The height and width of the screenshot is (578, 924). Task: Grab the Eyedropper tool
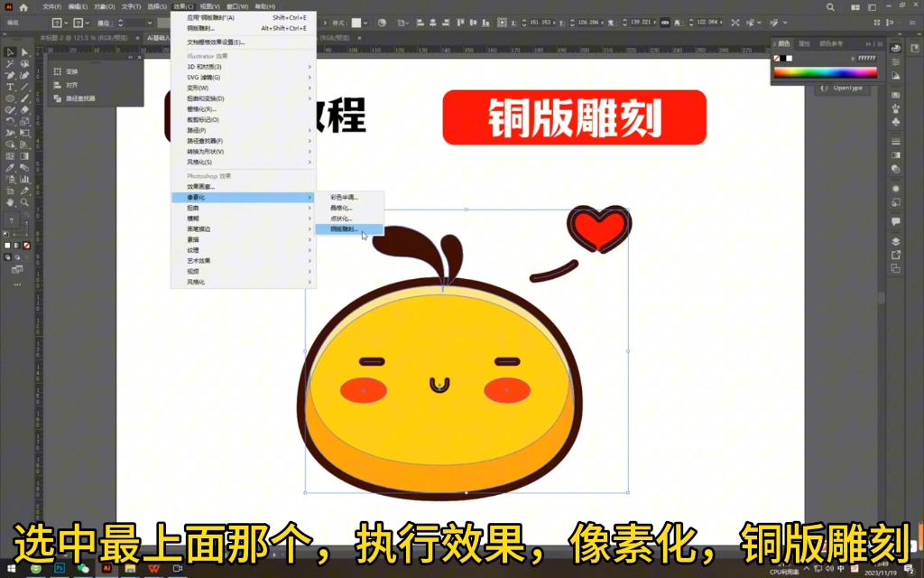pos(10,167)
